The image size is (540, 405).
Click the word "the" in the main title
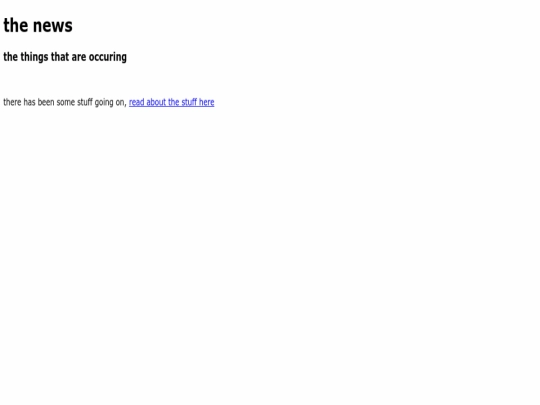pos(16,25)
